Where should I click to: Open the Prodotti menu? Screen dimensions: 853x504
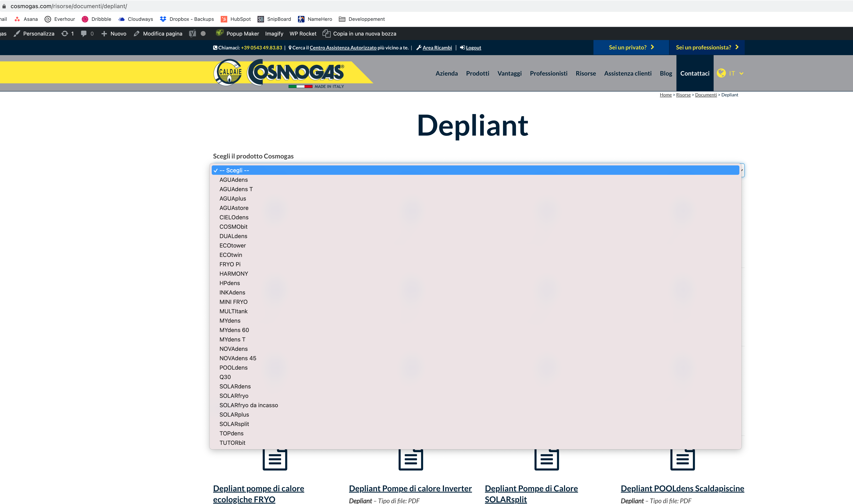click(x=477, y=73)
